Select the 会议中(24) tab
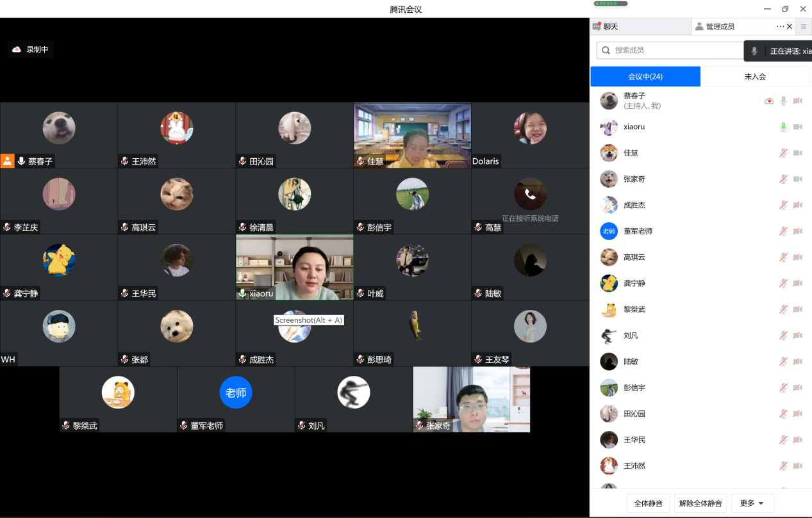This screenshot has width=812, height=518. pyautogui.click(x=645, y=76)
